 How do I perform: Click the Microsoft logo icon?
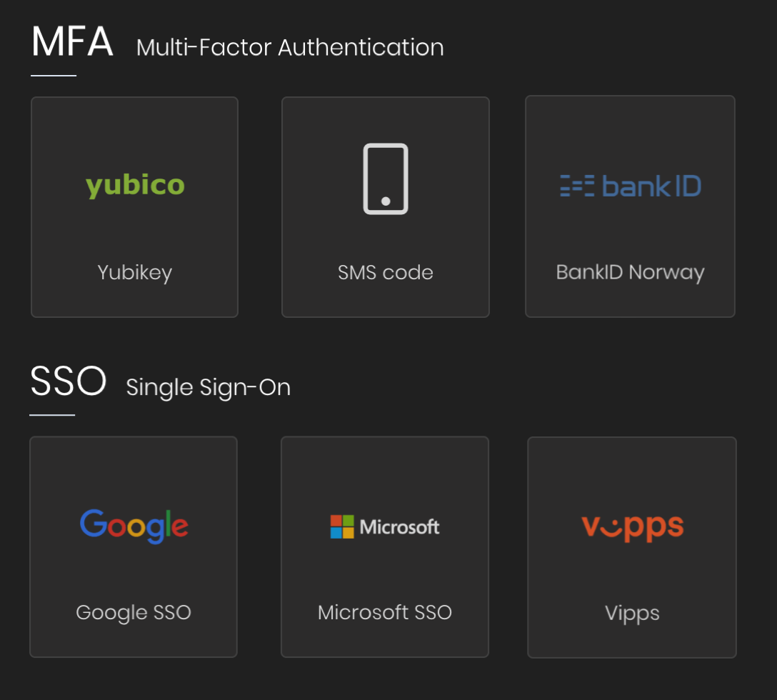385,527
